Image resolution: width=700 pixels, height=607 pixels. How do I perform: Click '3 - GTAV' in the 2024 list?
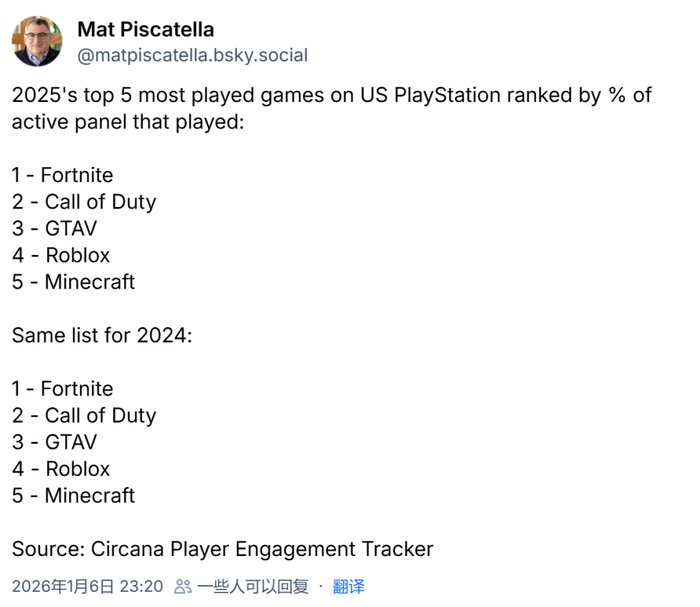click(54, 442)
